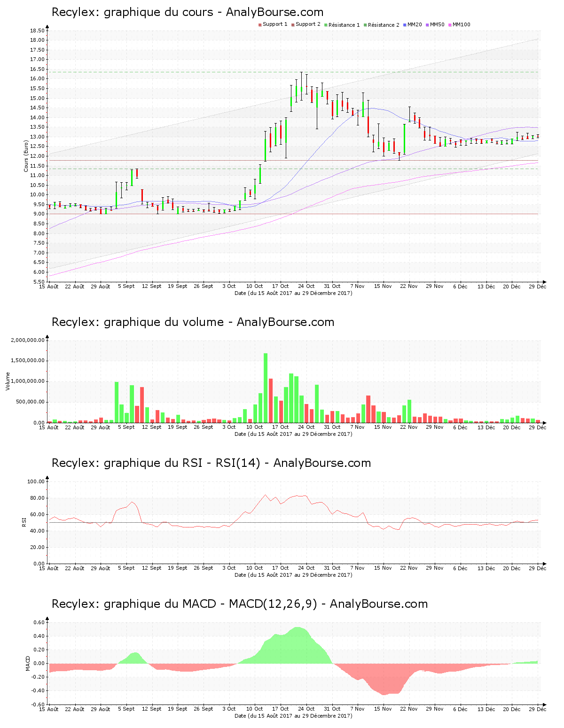Click the 16.50 value on the price axis

(x=37, y=69)
